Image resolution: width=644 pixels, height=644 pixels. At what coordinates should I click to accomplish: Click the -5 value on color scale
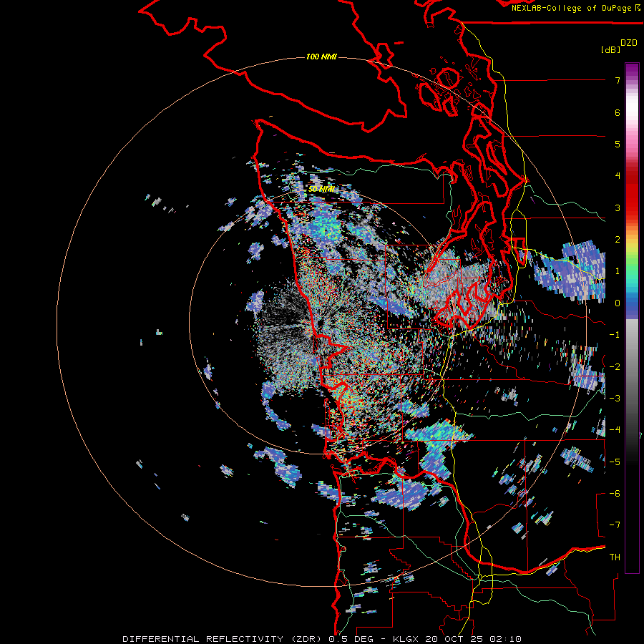[x=615, y=462]
